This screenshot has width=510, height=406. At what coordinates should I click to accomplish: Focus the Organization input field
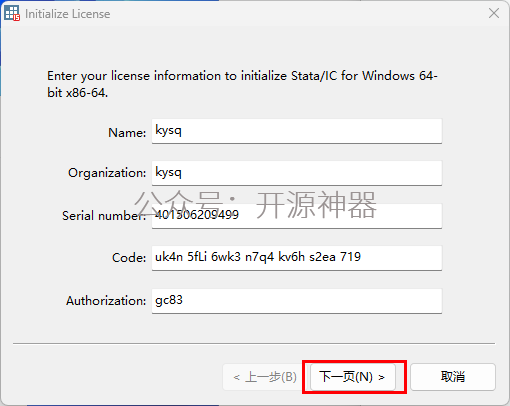point(297,173)
